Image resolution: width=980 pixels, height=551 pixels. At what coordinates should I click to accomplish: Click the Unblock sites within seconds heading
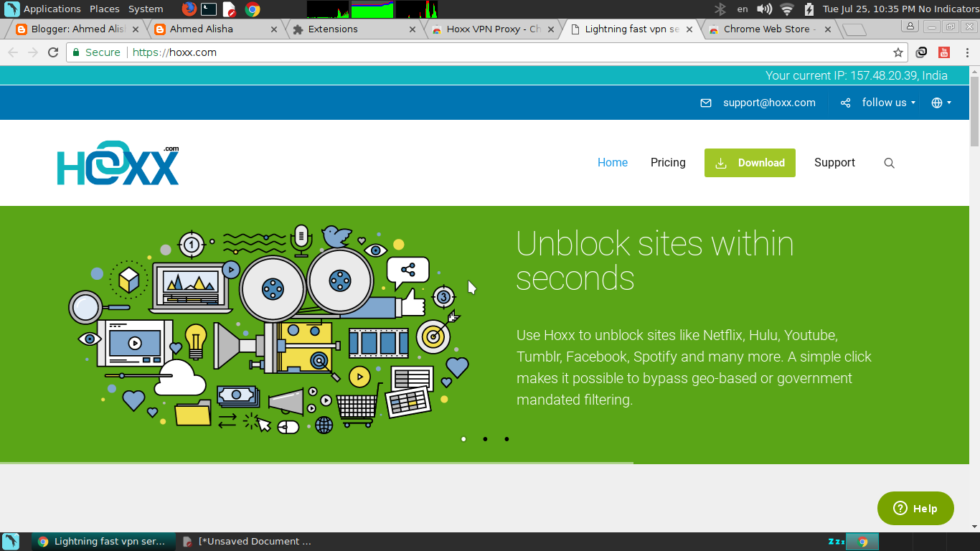[655, 261]
